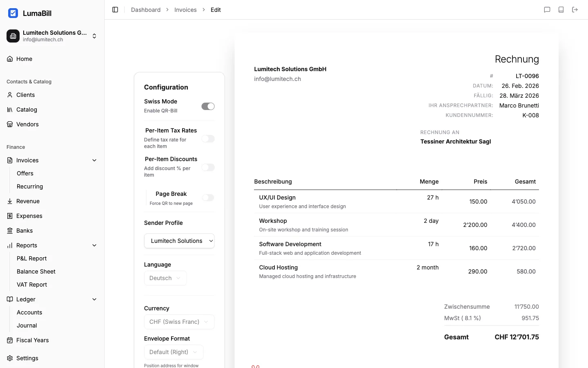Open the Expenses section
The width and height of the screenshot is (588, 368).
point(29,216)
